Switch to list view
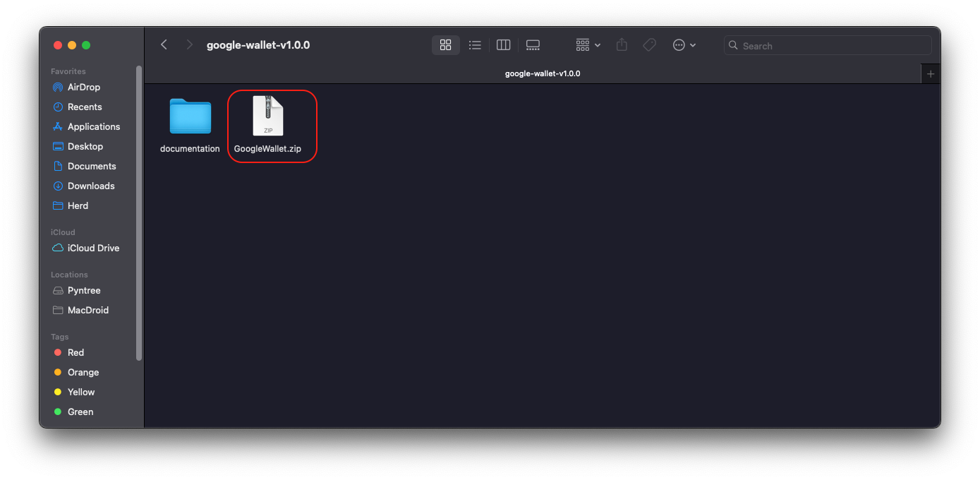Viewport: 980px width, 480px height. tap(475, 45)
